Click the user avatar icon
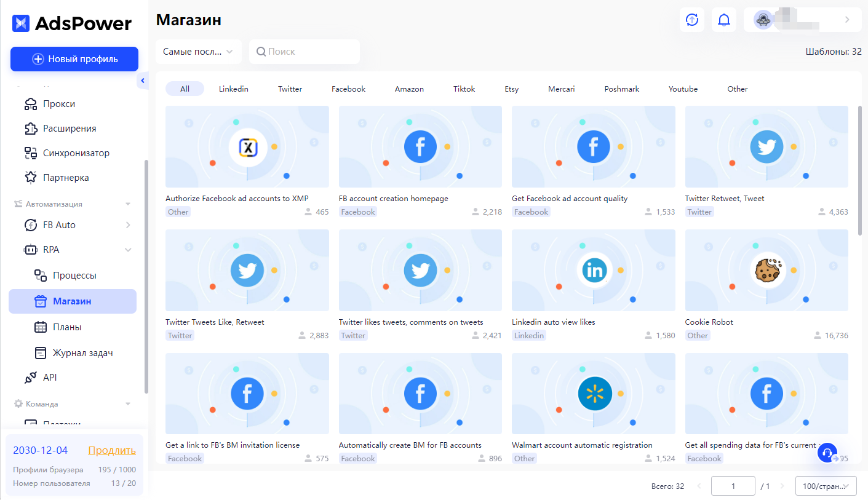868x500 pixels. click(x=763, y=20)
